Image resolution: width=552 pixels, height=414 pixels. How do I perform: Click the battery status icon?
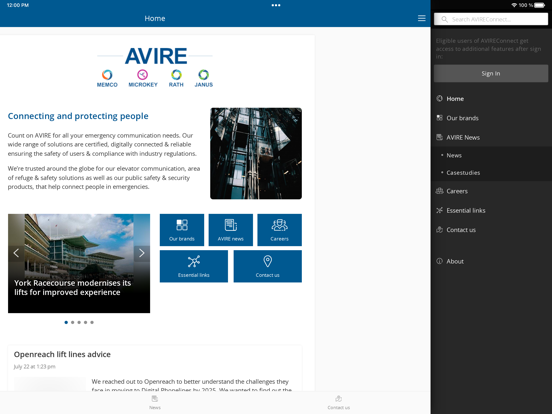[x=540, y=5]
